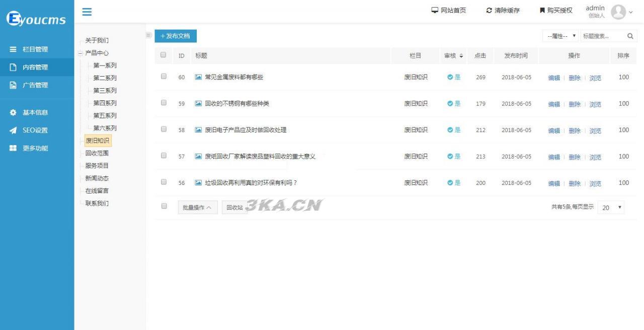644x330 pixels.
Task: Click the 发布文档 button
Action: click(175, 36)
